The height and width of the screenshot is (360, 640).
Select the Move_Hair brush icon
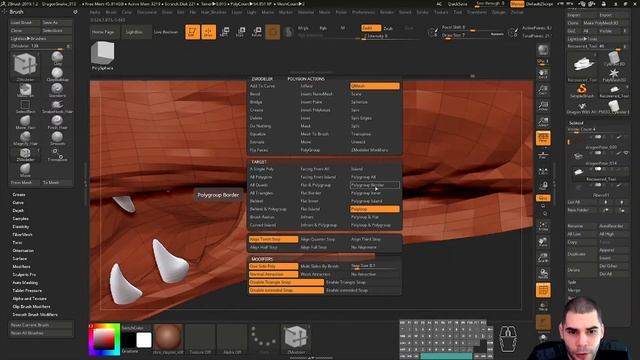(x=25, y=122)
